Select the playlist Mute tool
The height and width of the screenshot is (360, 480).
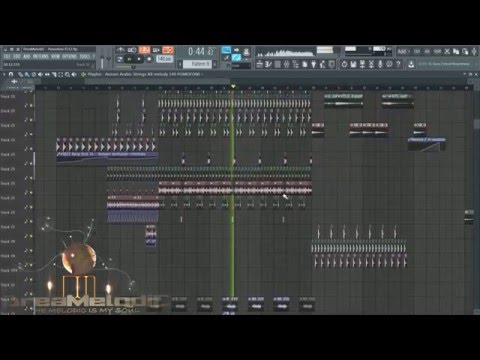tap(40, 74)
